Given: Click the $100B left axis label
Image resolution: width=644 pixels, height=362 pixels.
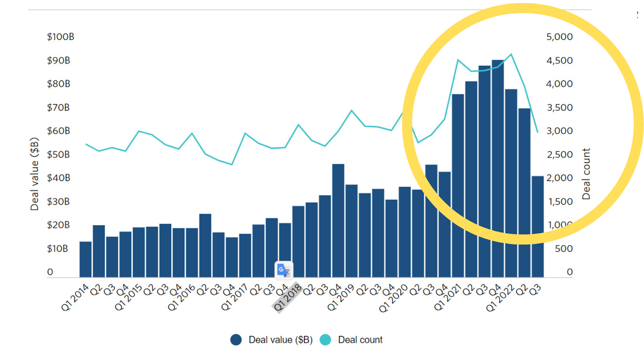Looking at the screenshot, I should (60, 37).
